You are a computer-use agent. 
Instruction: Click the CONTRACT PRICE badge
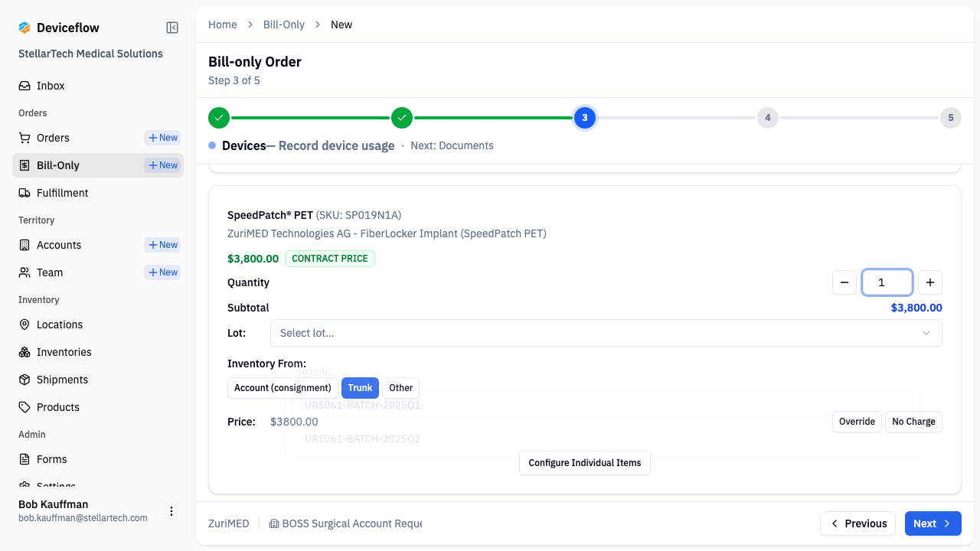(x=330, y=259)
